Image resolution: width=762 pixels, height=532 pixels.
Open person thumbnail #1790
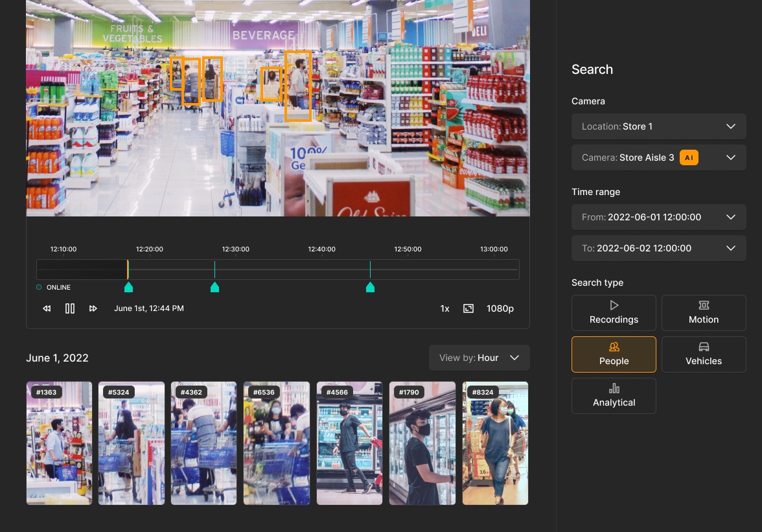(422, 443)
